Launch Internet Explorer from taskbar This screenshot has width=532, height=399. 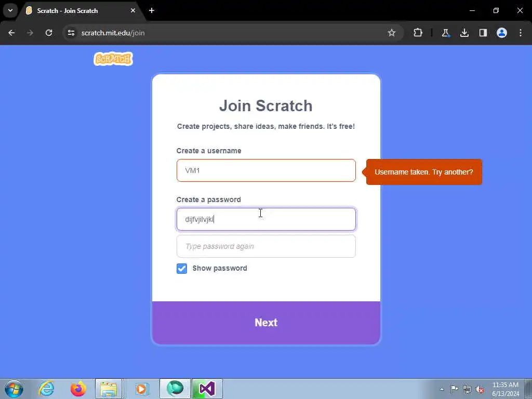pos(46,389)
